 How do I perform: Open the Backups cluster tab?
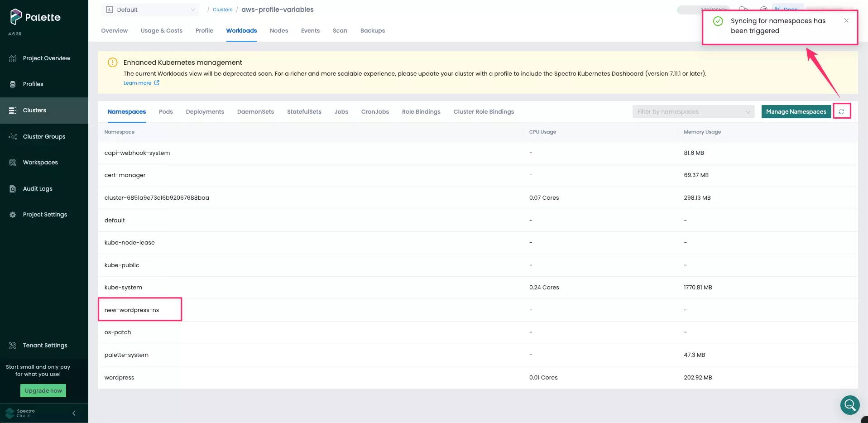point(372,30)
